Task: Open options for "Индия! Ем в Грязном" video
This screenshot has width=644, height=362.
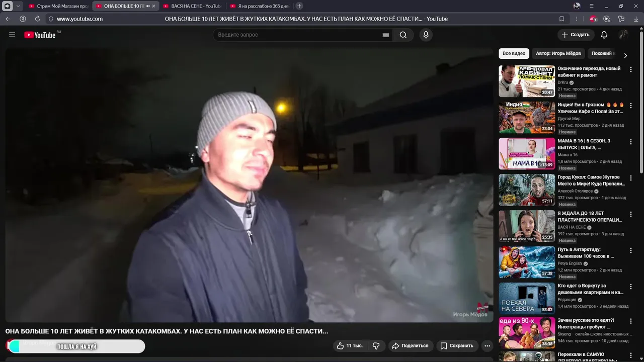Action: (x=631, y=106)
